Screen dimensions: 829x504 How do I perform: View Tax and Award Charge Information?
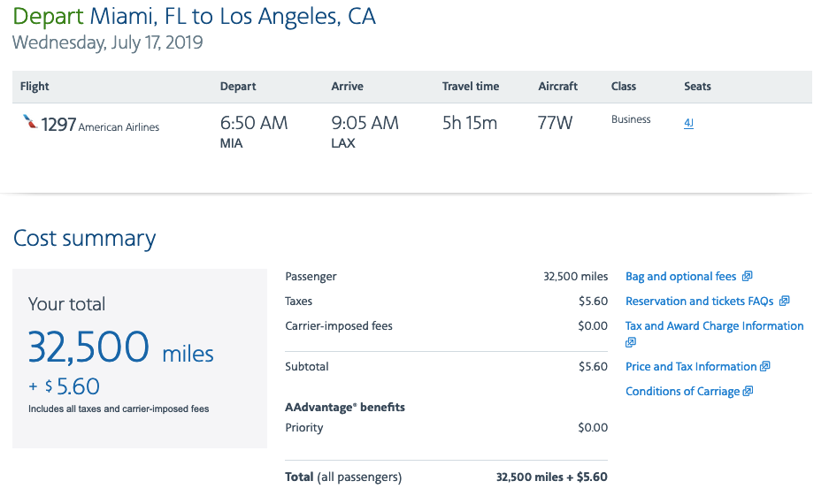coord(714,326)
